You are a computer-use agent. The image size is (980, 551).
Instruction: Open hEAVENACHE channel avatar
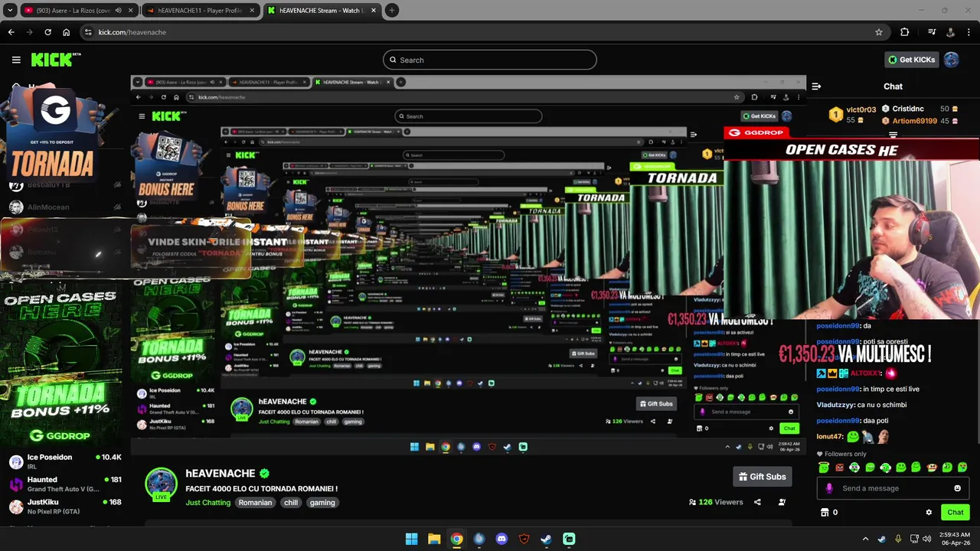click(x=161, y=484)
